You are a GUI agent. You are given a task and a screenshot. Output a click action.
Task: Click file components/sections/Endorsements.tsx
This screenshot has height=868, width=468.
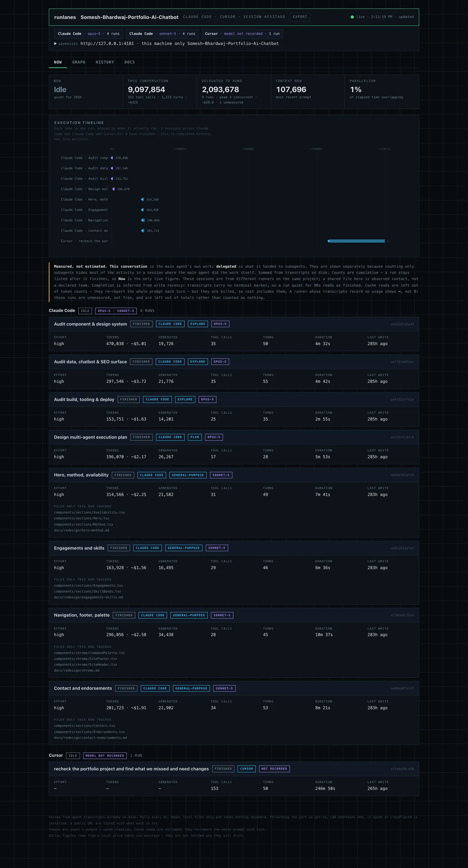tap(89, 732)
